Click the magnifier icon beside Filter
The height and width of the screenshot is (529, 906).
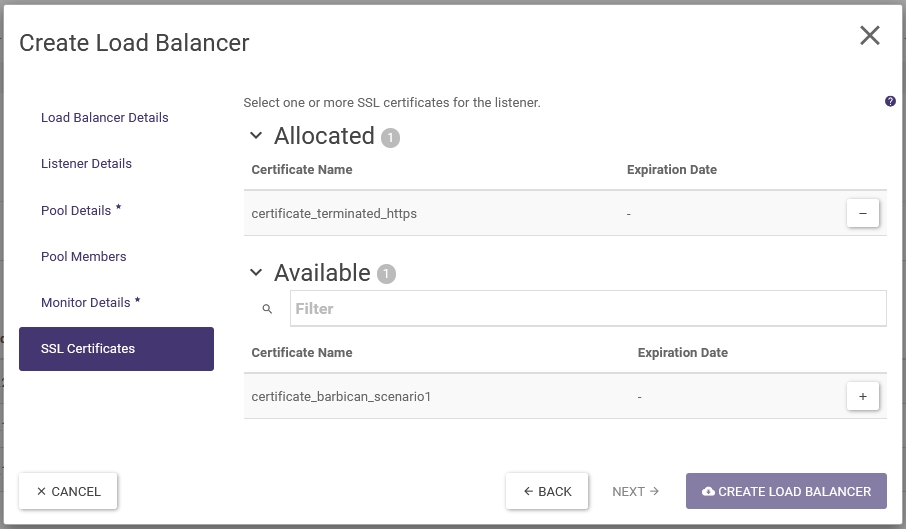(267, 309)
